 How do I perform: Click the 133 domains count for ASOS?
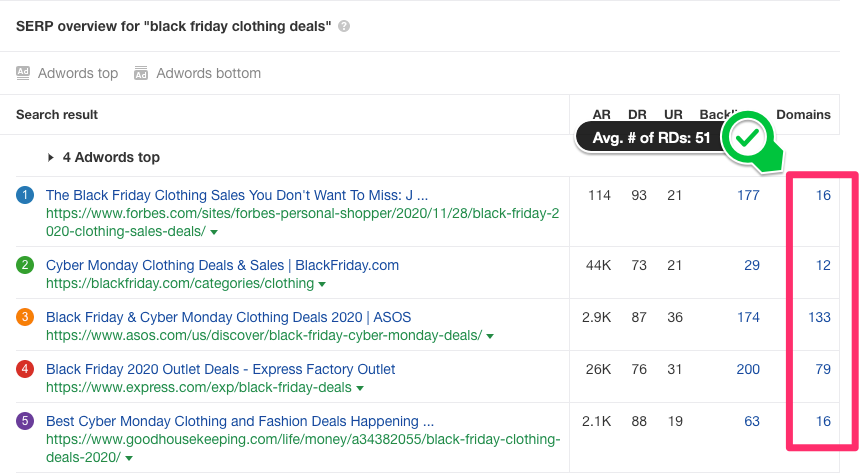coord(819,317)
